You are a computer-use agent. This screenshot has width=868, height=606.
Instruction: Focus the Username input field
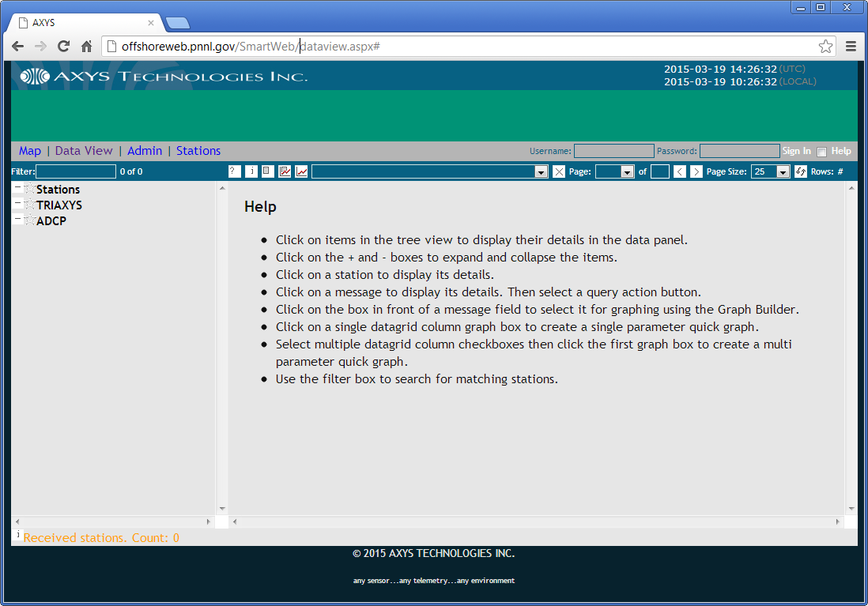click(614, 151)
